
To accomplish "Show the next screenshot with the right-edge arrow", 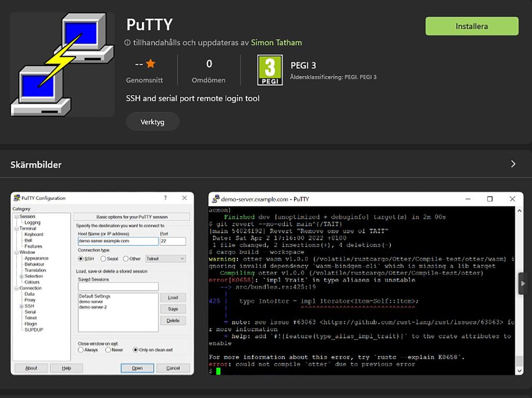I will click(x=522, y=283).
